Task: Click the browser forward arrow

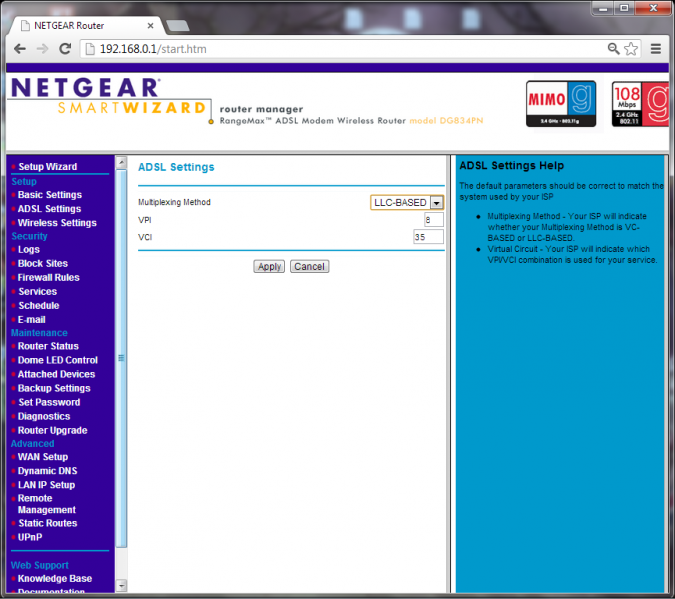Action: coord(42,49)
